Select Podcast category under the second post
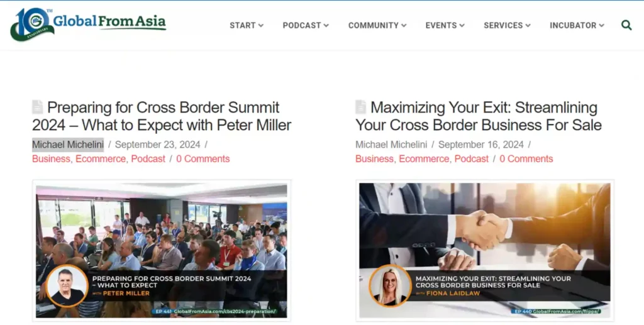Screen dimensions: 644x325 point(472,159)
